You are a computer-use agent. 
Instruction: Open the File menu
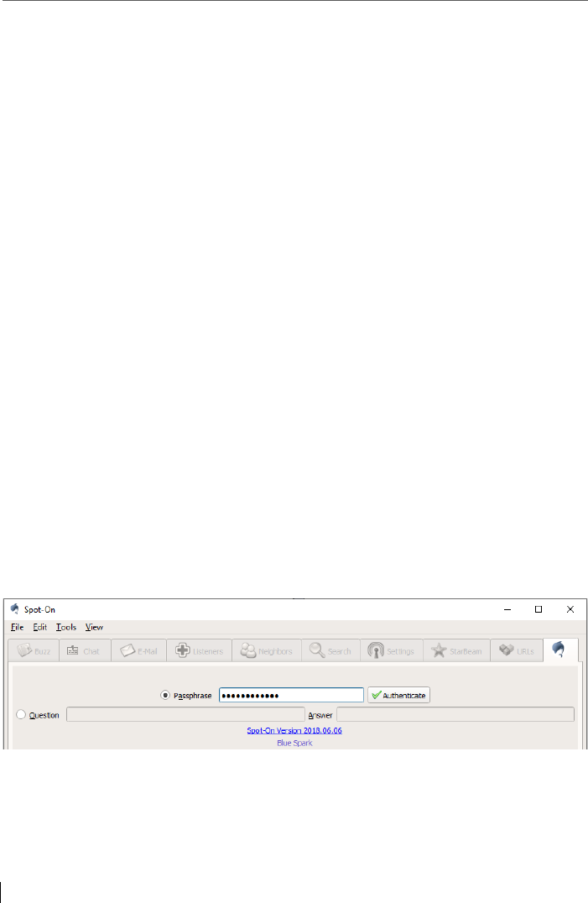(x=18, y=627)
